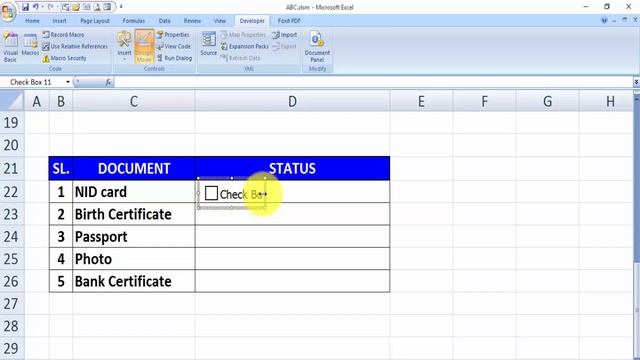Screen dimensions: 640x360
Task: Start Record Macro
Action: [x=63, y=35]
